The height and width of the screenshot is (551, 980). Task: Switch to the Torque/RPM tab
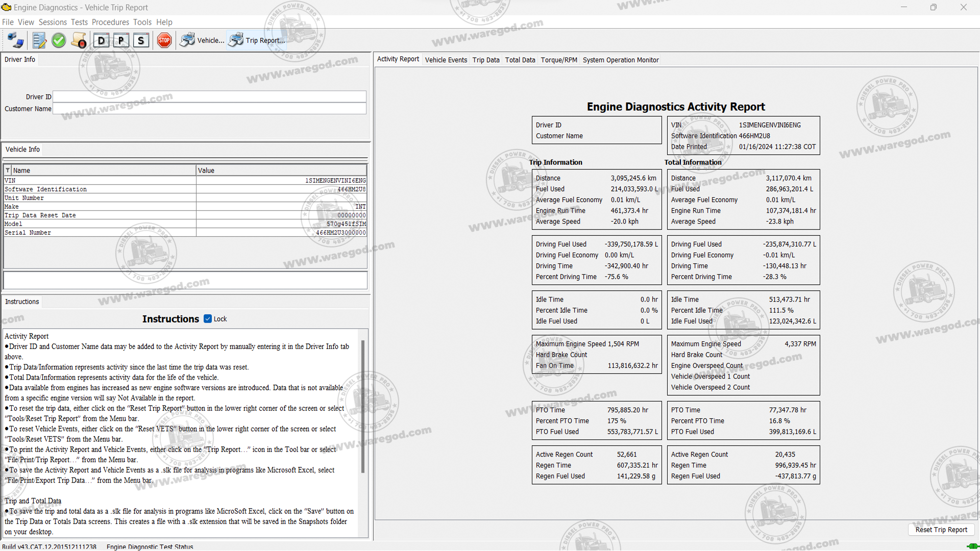559,60
